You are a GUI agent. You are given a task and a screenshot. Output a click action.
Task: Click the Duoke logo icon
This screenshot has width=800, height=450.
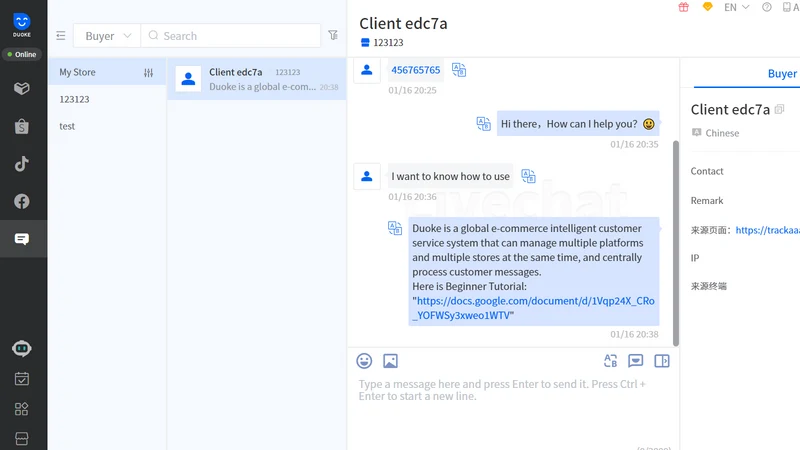tap(21, 25)
